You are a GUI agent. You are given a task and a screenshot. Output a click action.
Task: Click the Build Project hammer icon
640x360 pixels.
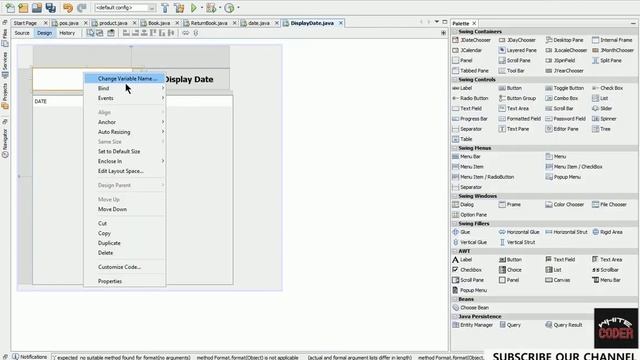point(165,7)
